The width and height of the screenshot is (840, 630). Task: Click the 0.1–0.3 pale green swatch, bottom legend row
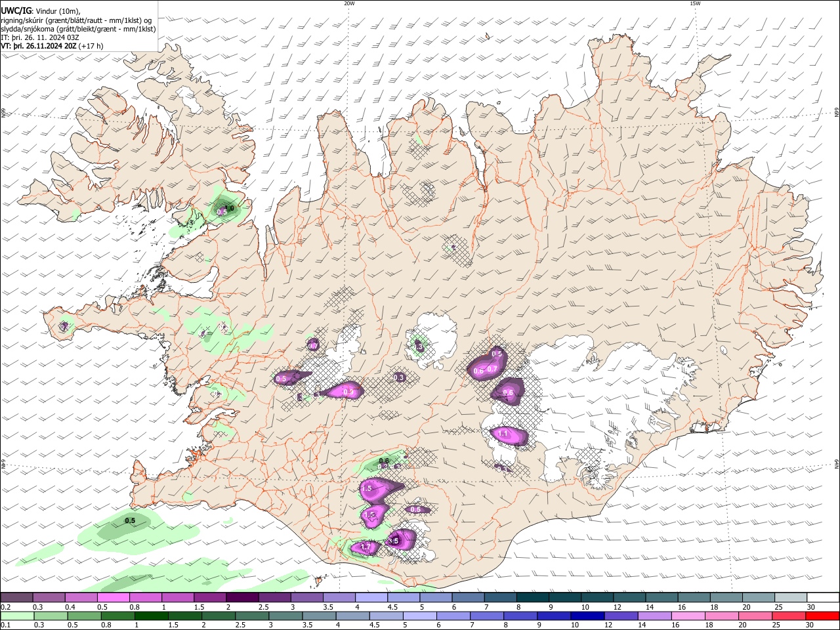17,616
